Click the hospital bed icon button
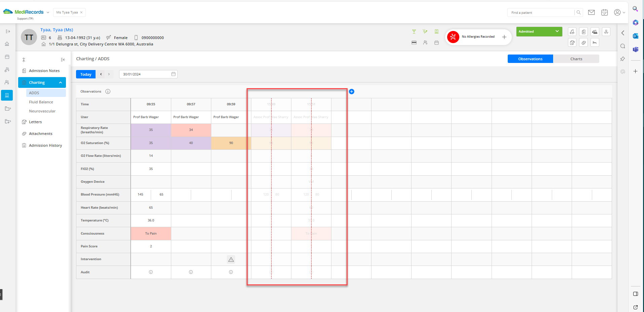644x312 pixels. click(595, 43)
